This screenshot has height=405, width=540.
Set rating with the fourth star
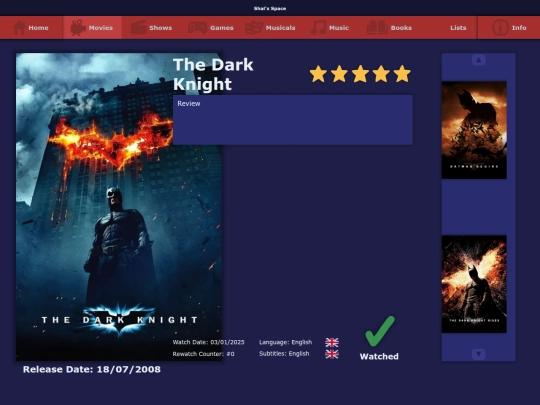tap(381, 74)
